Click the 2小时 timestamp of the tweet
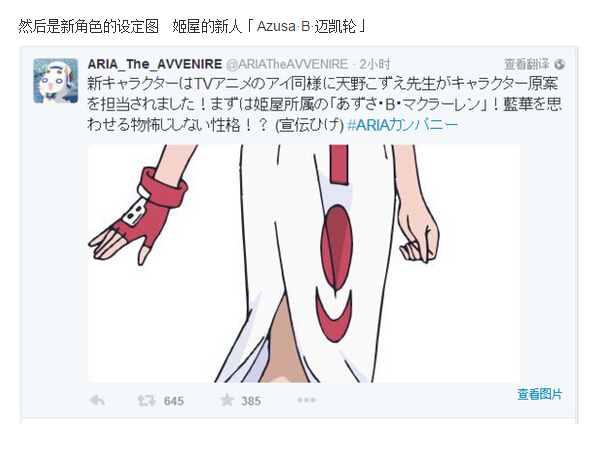The image size is (599, 454). click(375, 64)
